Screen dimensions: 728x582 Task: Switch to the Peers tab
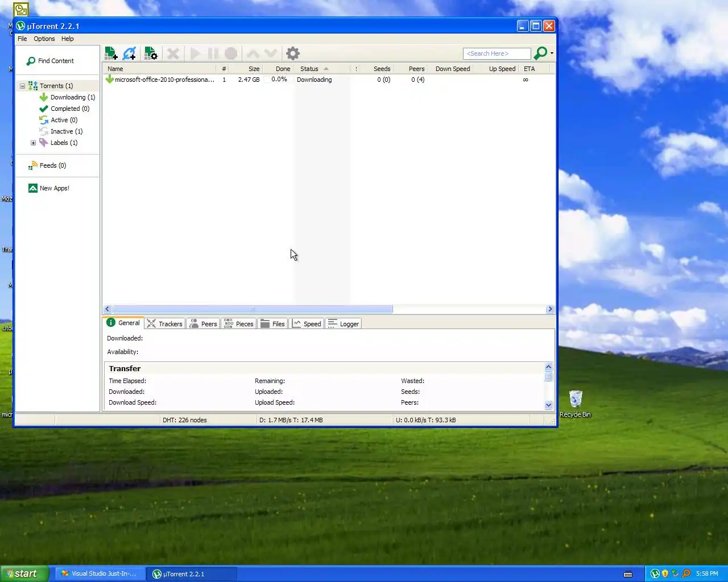[203, 324]
